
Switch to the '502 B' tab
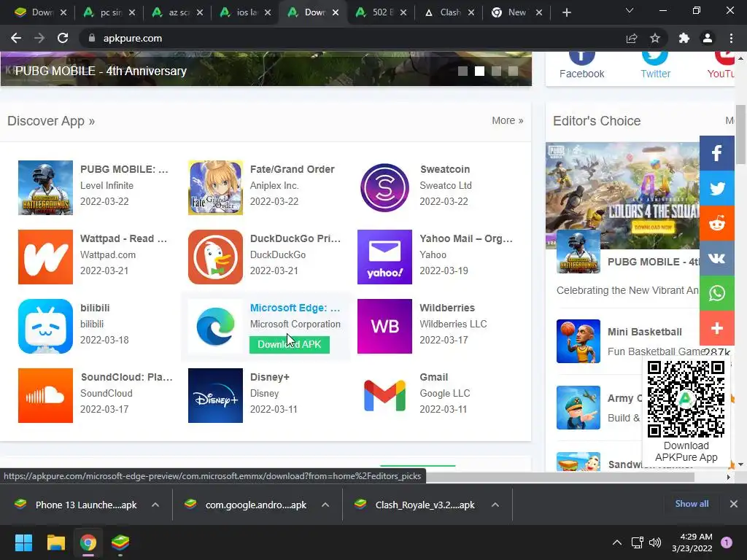(381, 12)
